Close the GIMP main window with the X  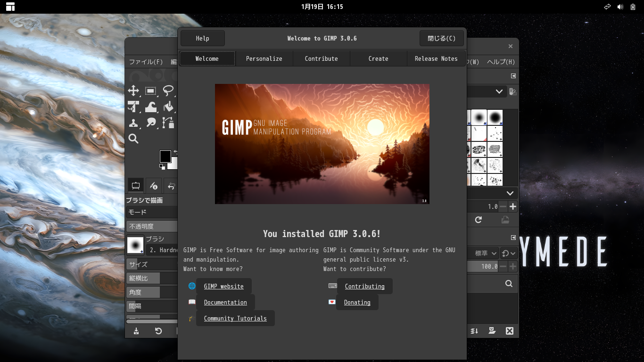click(x=510, y=46)
